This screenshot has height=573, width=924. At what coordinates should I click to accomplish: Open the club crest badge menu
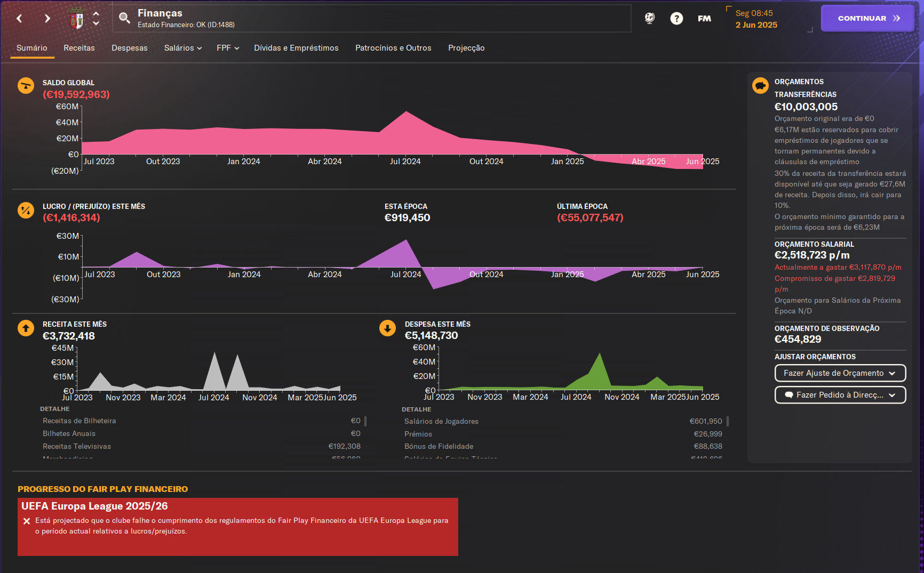pyautogui.click(x=77, y=19)
